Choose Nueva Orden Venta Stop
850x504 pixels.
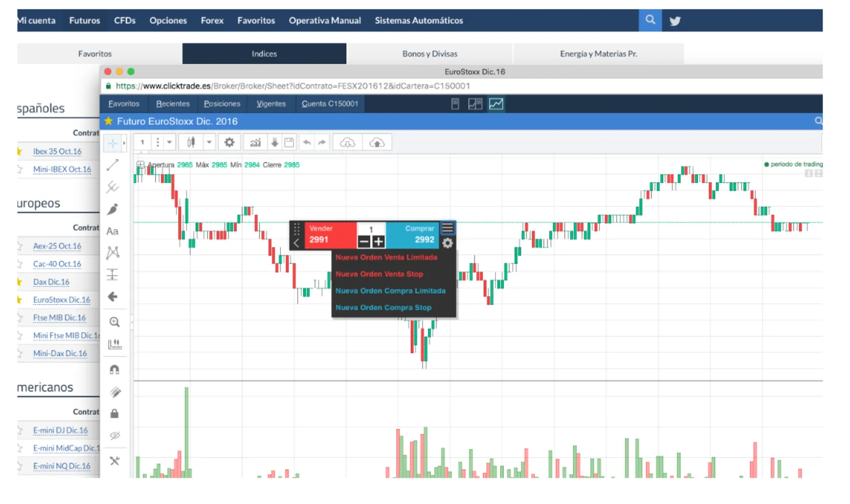[379, 274]
